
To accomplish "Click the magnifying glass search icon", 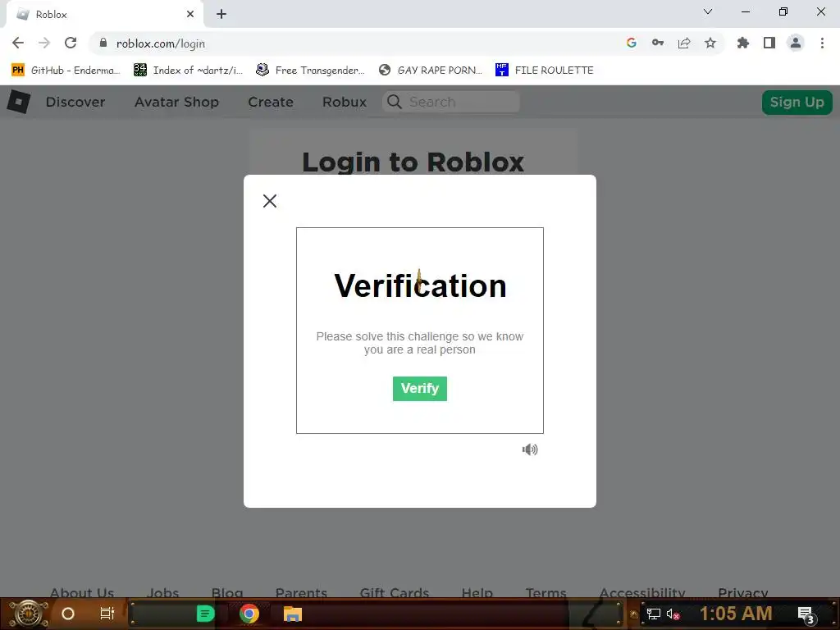I will 395,102.
